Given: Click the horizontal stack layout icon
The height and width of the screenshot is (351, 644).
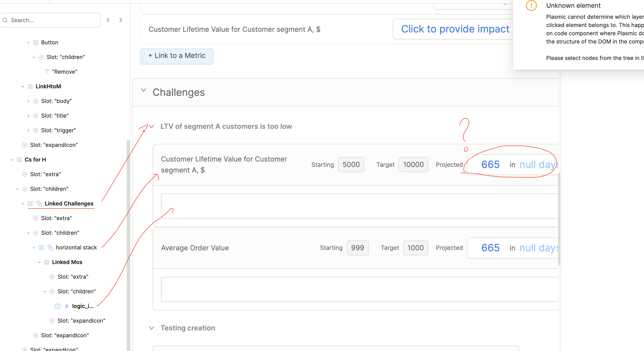Looking at the screenshot, I should coord(41,247).
